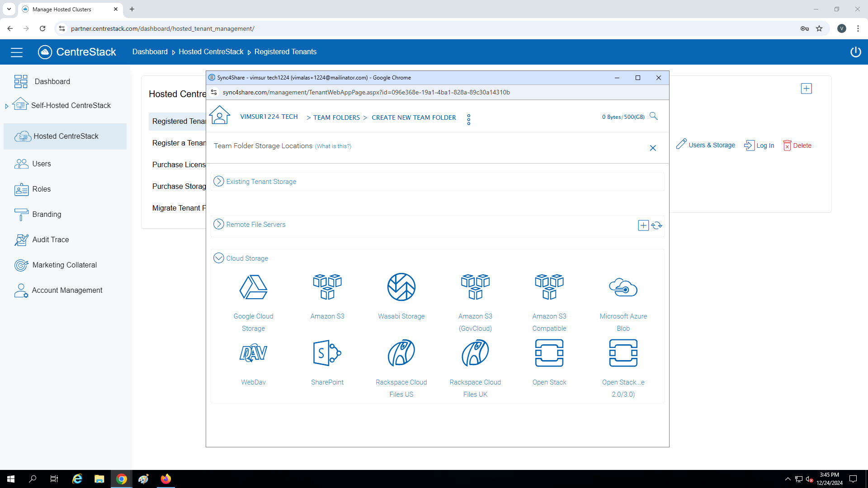Open the three-dot menu in popup header
Viewport: 868px width, 488px height.
click(x=469, y=119)
